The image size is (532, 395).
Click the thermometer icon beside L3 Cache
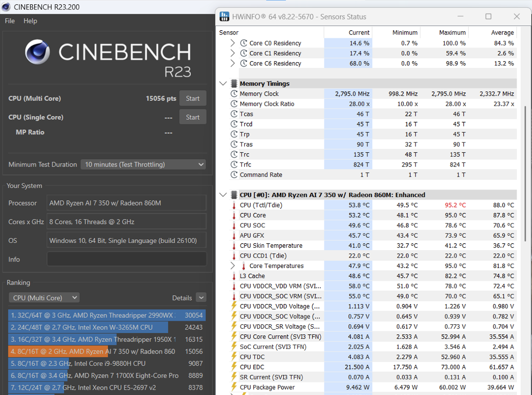coord(234,276)
